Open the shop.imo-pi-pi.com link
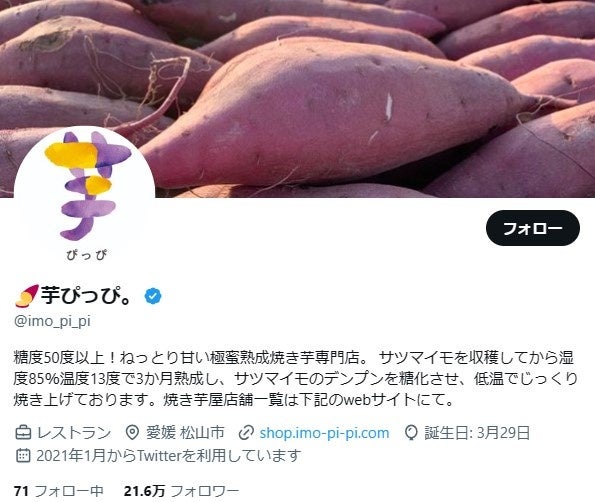Image resolution: width=595 pixels, height=502 pixels. tap(324, 433)
